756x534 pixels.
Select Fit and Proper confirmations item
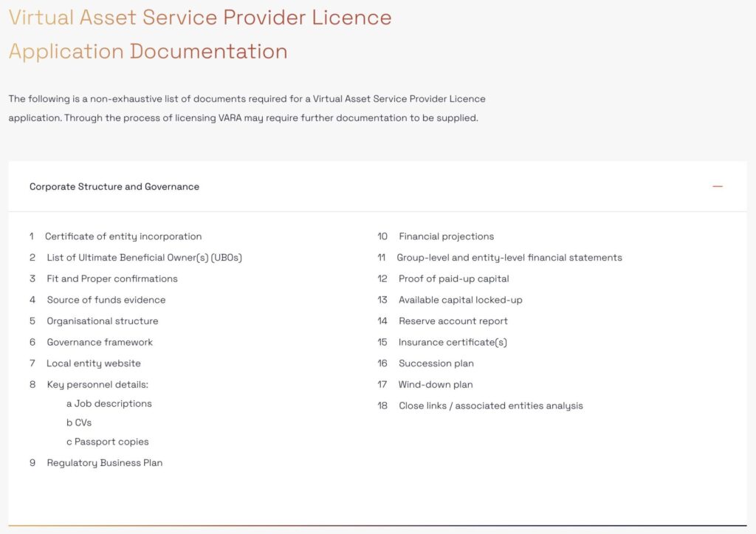click(x=112, y=278)
